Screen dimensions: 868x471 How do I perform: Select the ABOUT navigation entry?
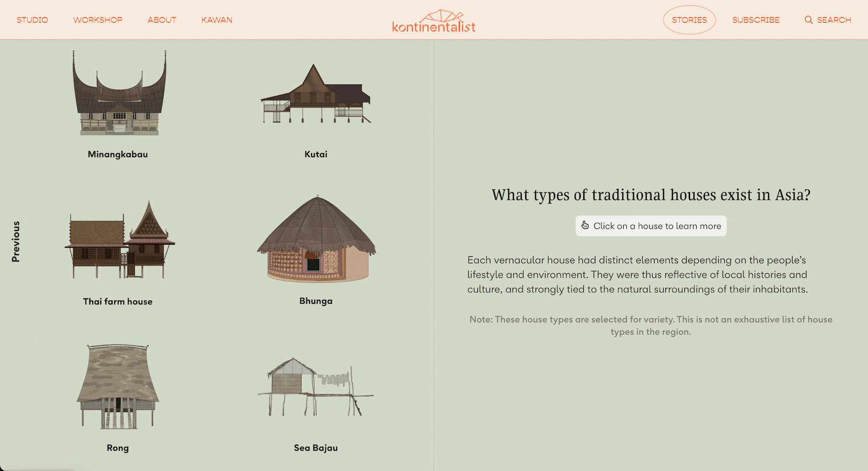coord(162,20)
